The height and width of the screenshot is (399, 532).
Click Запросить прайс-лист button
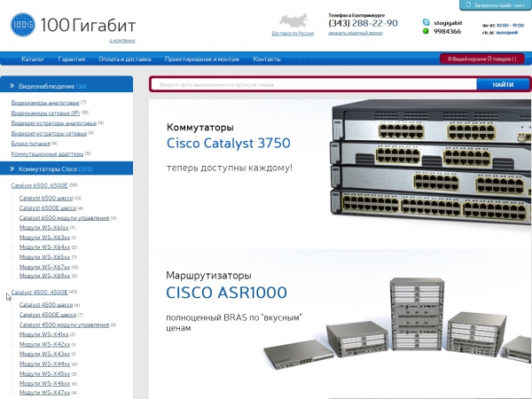tap(496, 5)
